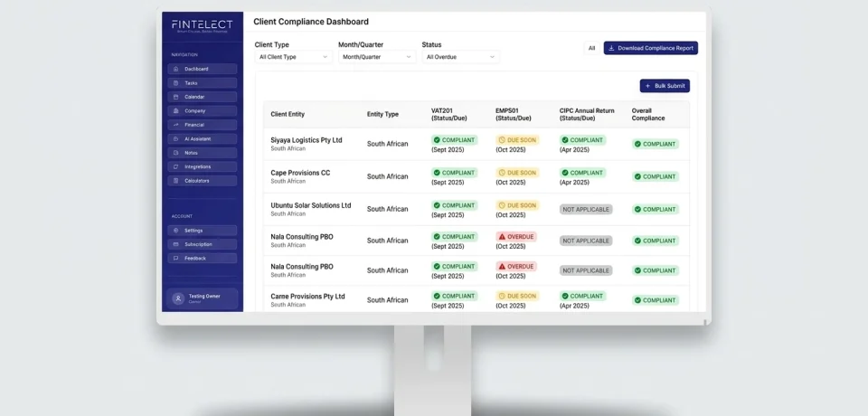Open the Calculators icon in the navigation
868x416 pixels.
[175, 181]
